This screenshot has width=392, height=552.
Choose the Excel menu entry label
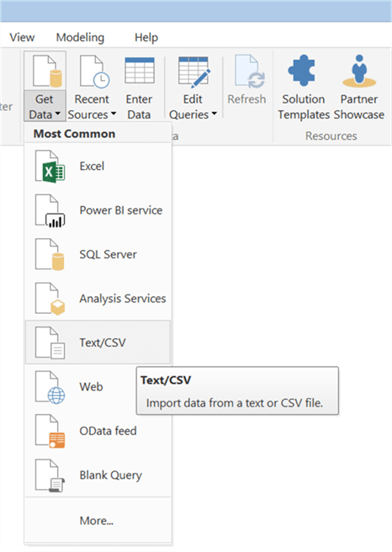tap(92, 166)
